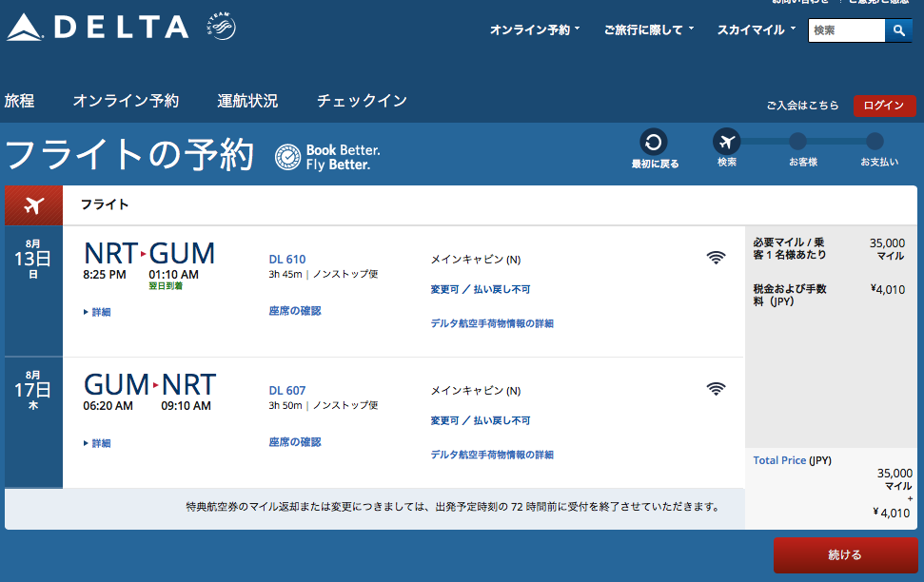Screen dimensions: 924x582
Task: Click the ¥4,010 taxes amount
Action: [x=888, y=289]
